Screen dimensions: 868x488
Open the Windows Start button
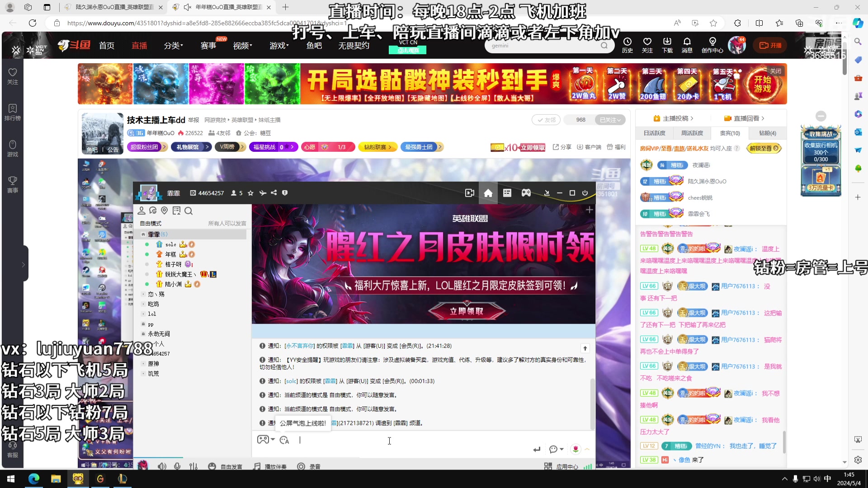11,479
